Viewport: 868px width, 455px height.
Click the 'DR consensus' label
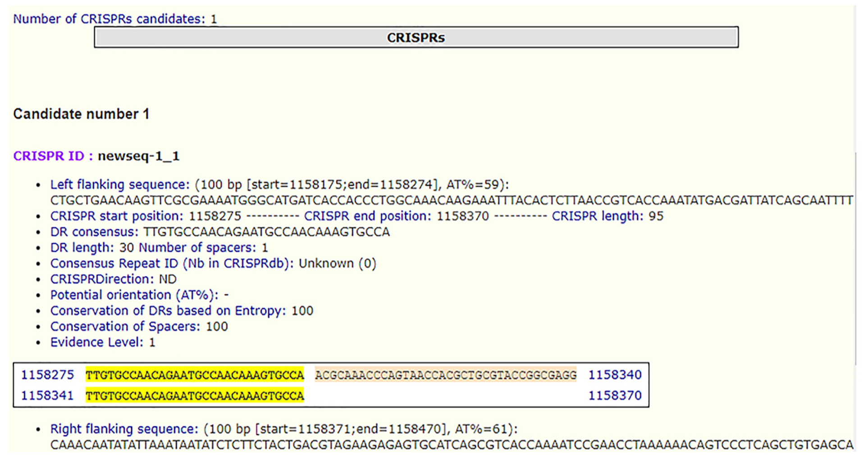(x=94, y=232)
